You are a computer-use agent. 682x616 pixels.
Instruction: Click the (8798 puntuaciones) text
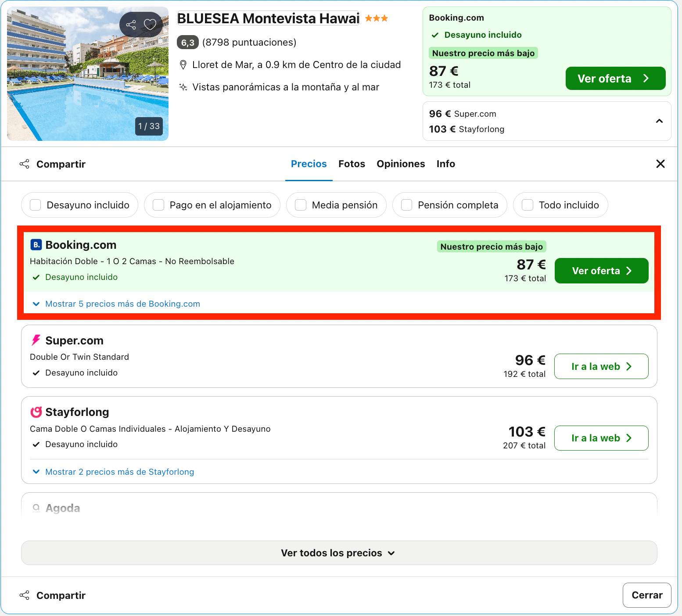[x=249, y=43]
